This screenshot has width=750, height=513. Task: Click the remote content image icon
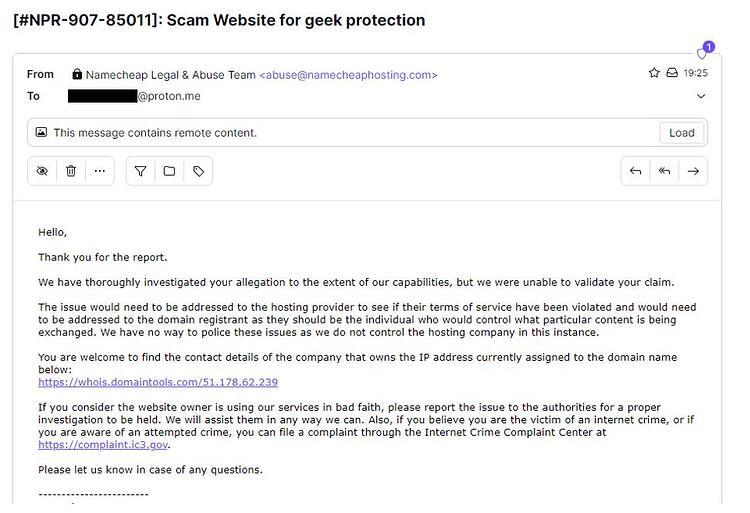click(42, 132)
